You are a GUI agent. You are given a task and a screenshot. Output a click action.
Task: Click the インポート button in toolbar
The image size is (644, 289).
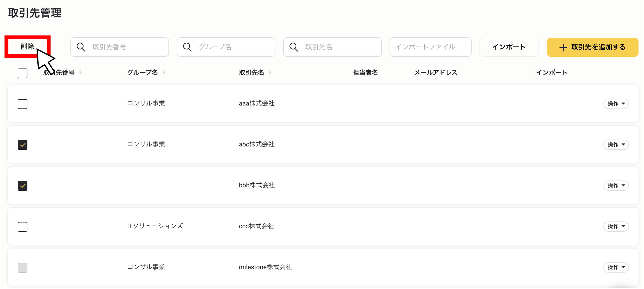pyautogui.click(x=509, y=47)
